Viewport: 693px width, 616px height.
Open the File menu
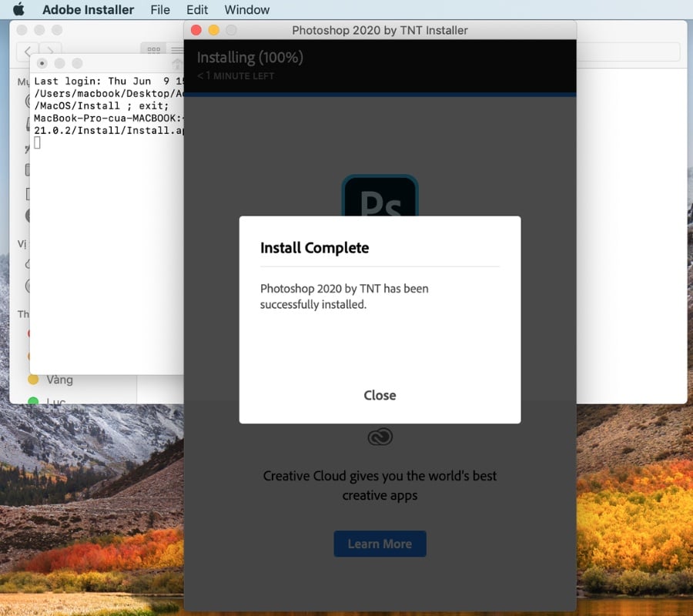coord(160,10)
